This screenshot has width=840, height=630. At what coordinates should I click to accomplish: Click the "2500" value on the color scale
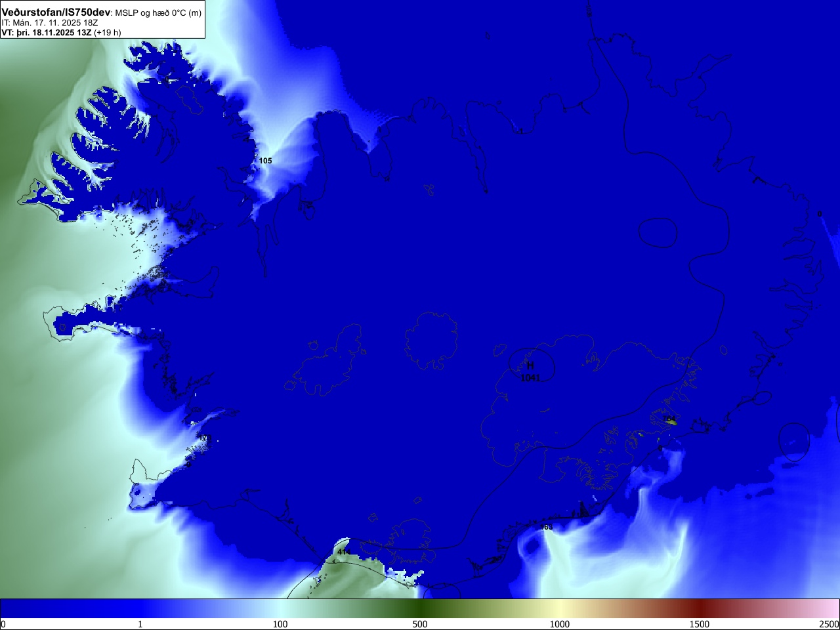click(829, 624)
